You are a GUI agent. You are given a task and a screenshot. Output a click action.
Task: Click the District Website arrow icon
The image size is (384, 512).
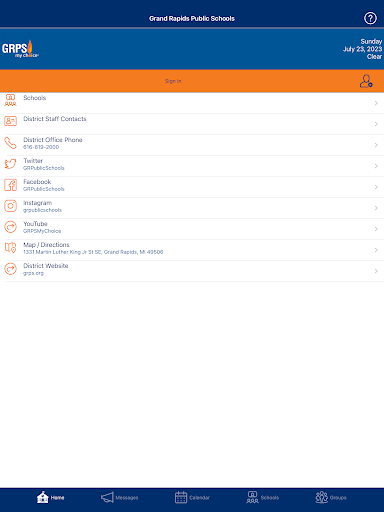click(10, 269)
